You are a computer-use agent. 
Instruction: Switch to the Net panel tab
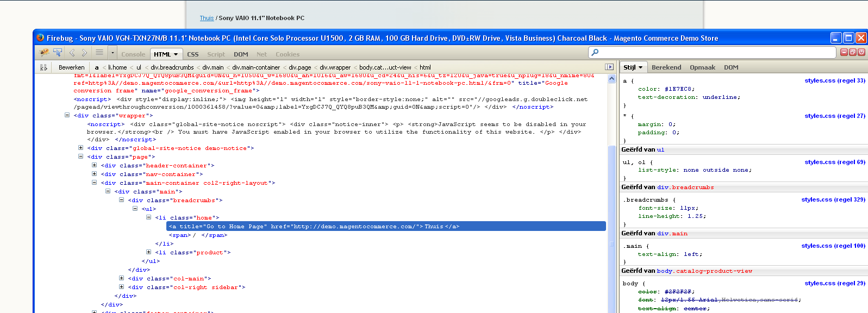click(261, 54)
